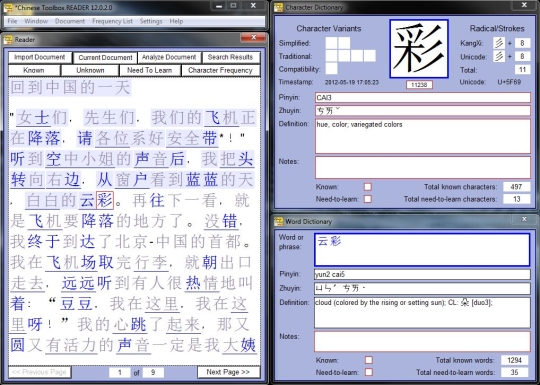Click the first Traditional variant box

(331, 56)
